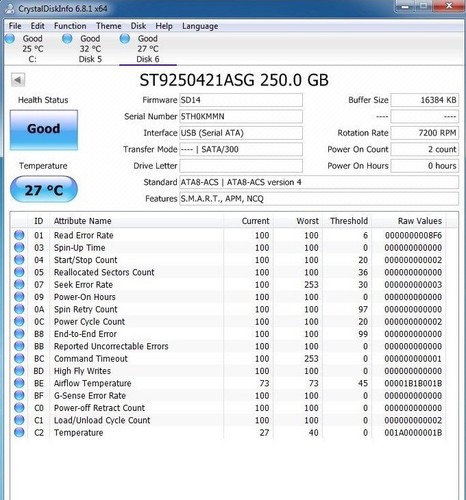Click the Threshold column header
The width and height of the screenshot is (466, 500).
pos(347,221)
